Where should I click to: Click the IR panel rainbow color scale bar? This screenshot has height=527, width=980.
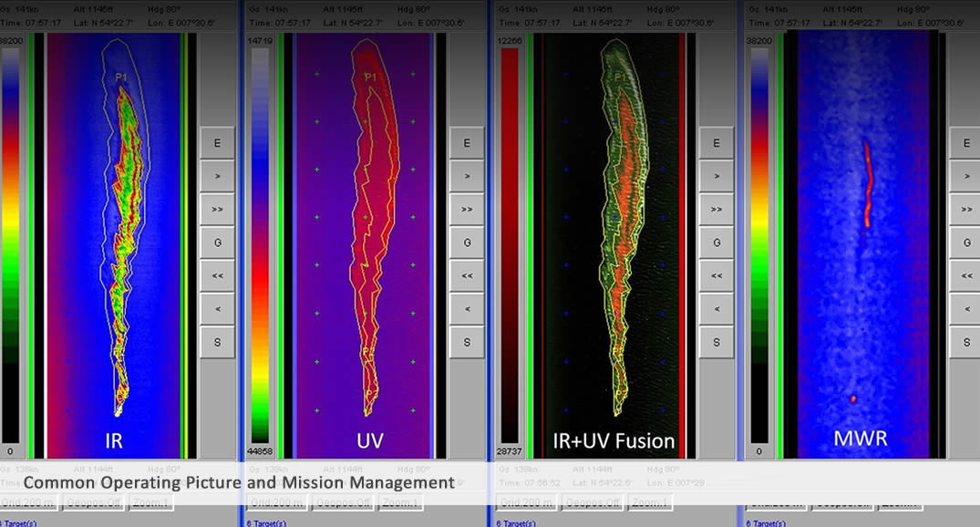pyautogui.click(x=10, y=245)
